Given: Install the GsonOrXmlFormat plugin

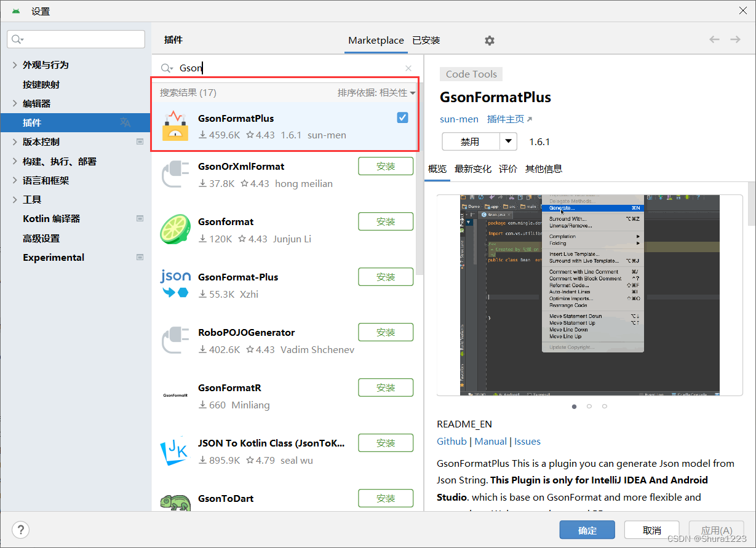Looking at the screenshot, I should tap(386, 165).
